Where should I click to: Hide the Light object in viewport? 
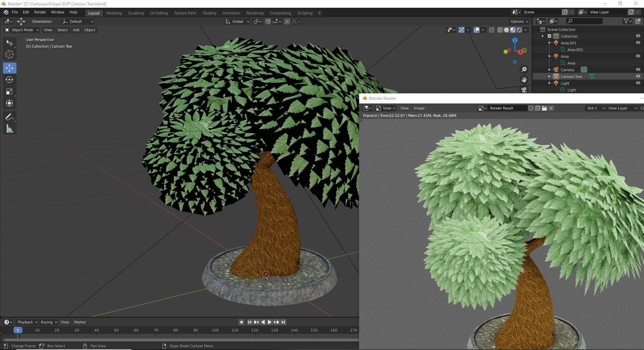coord(638,83)
